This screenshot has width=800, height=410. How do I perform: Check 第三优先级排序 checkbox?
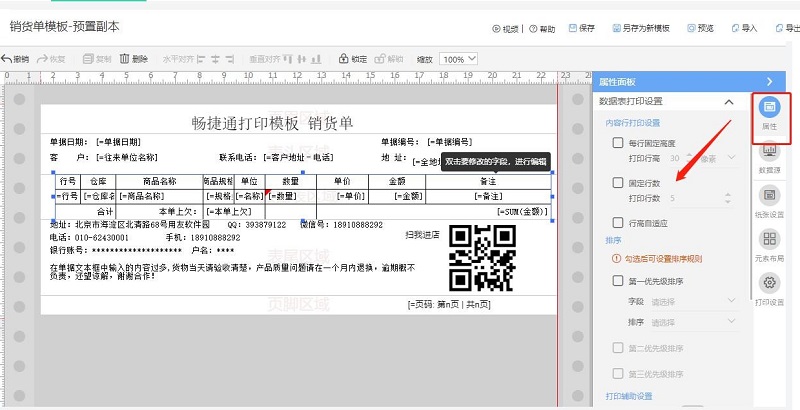pos(618,374)
